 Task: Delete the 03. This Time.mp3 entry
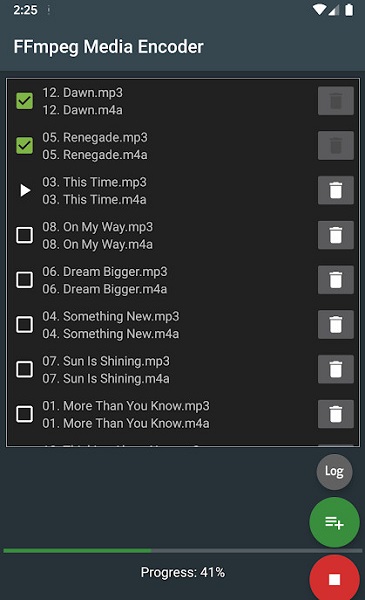click(x=336, y=190)
